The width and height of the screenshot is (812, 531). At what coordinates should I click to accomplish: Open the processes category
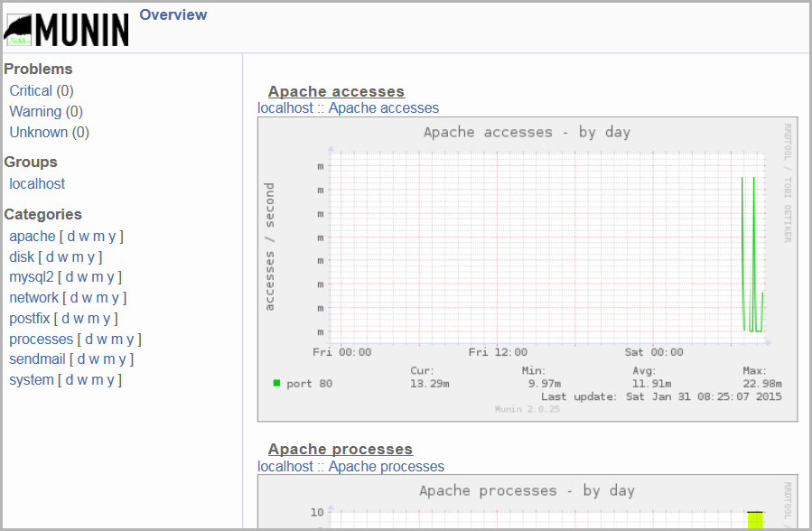[41, 340]
